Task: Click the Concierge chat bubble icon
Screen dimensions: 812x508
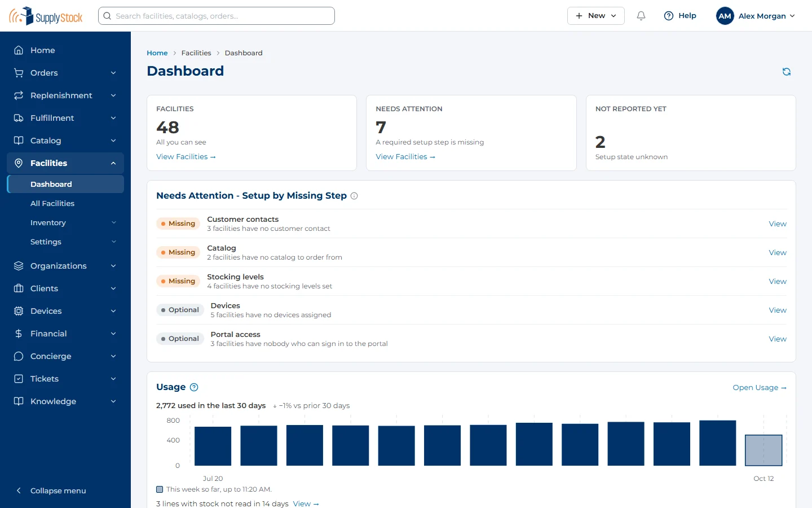Action: [x=19, y=356]
